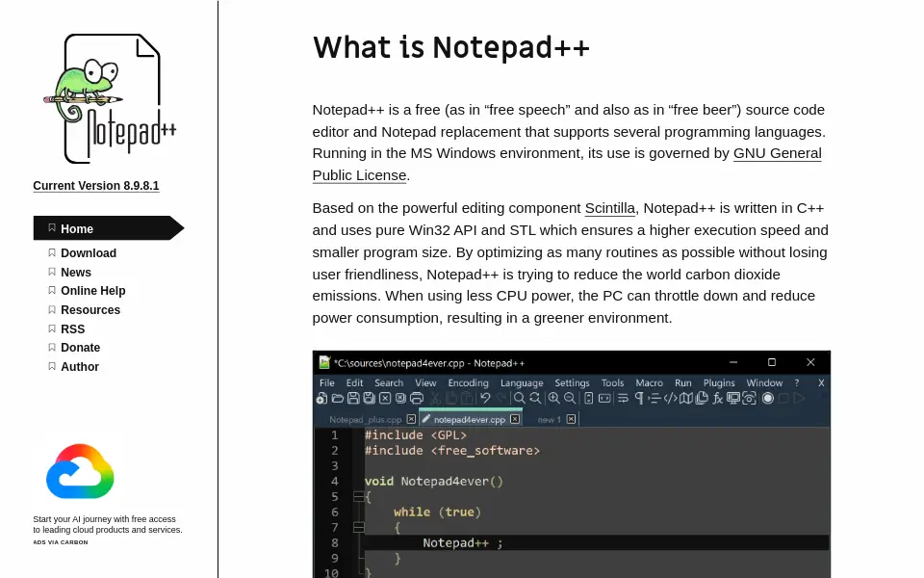Open the Online Help sidebar link
The width and height of the screenshot is (924, 578).
(93, 291)
